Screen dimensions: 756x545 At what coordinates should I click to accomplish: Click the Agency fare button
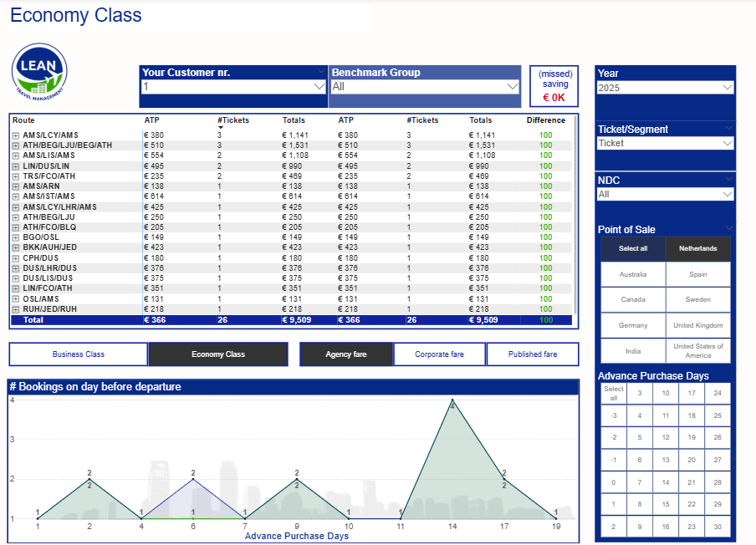tap(346, 354)
